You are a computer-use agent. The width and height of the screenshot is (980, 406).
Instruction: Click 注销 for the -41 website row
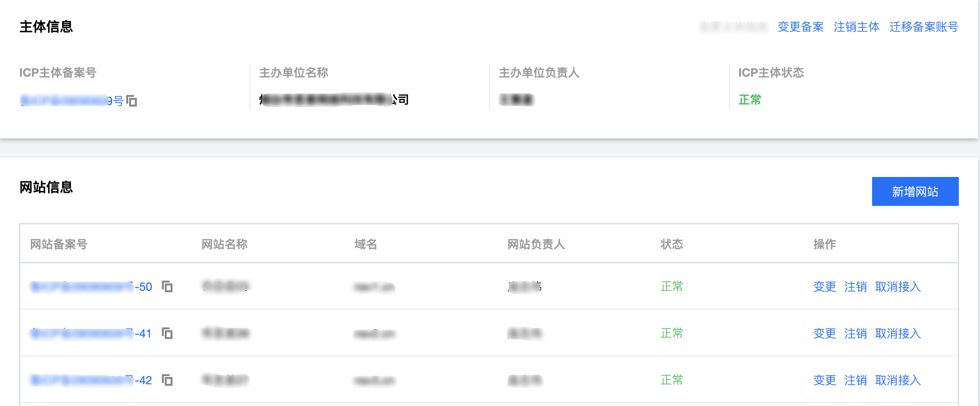(x=855, y=334)
